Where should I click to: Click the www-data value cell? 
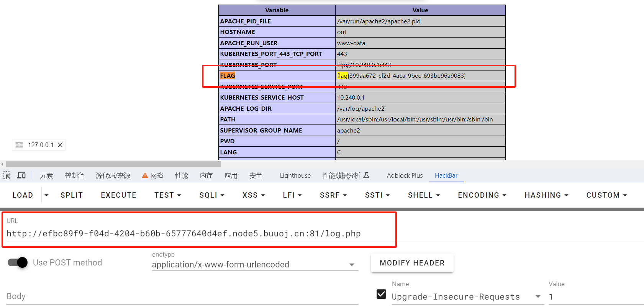click(420, 43)
